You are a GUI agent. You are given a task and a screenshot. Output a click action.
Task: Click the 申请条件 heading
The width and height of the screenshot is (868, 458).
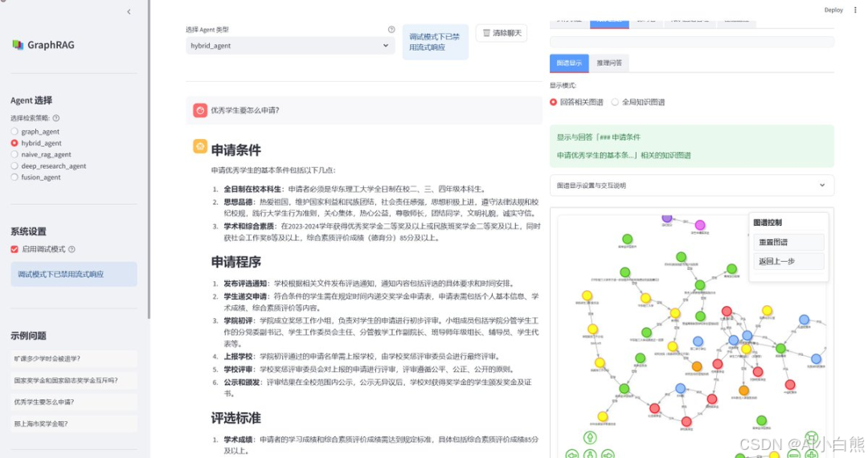235,150
